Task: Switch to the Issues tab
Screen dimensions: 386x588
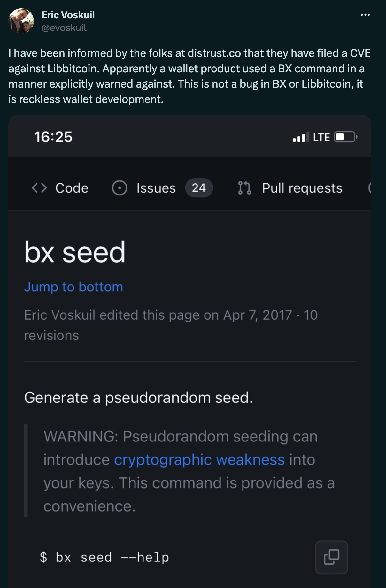Action: point(162,188)
